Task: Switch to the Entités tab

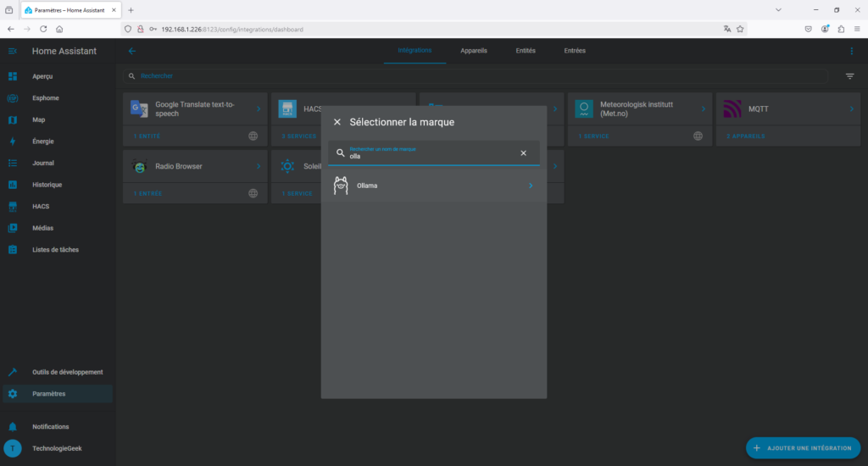Action: point(526,51)
